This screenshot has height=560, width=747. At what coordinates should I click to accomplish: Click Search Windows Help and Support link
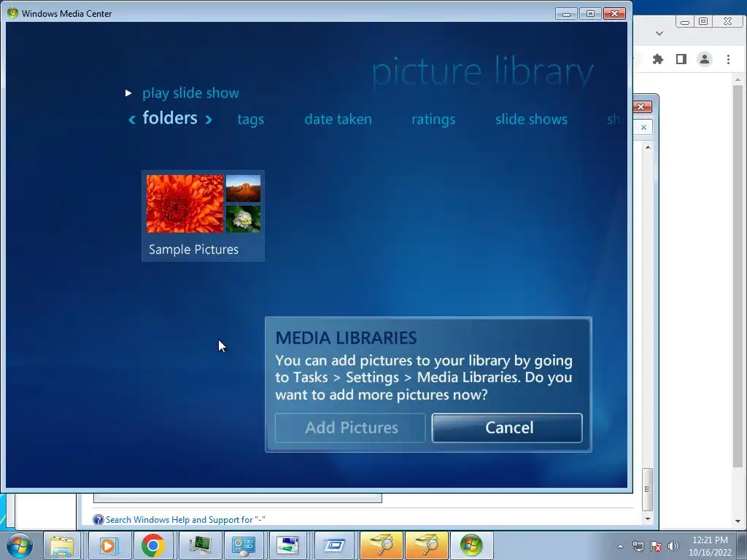pyautogui.click(x=185, y=519)
